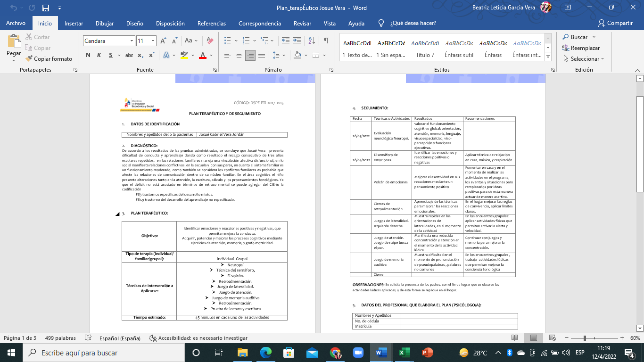The image size is (644, 362).
Task: Open Excel from the Windows taskbar
Action: click(403, 353)
